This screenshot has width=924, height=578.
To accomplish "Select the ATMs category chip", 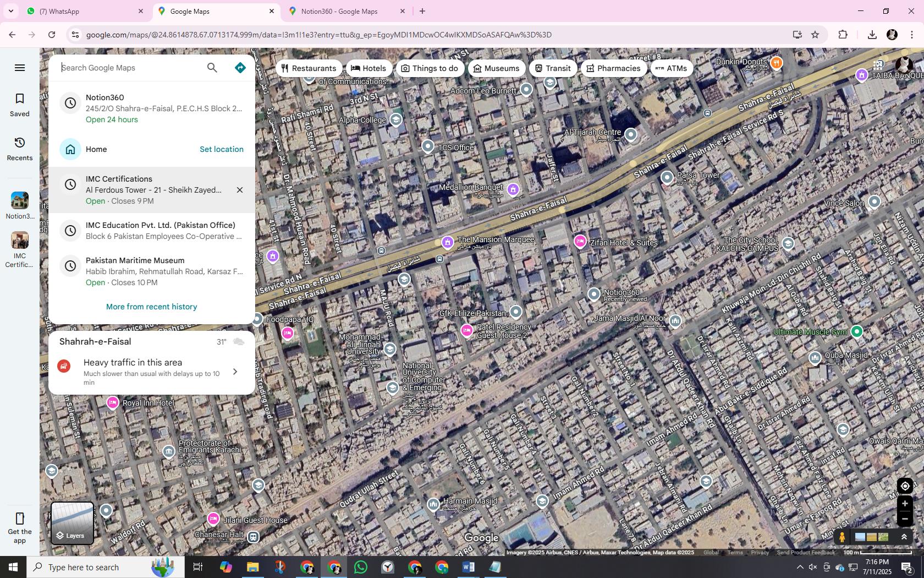I will pos(672,68).
